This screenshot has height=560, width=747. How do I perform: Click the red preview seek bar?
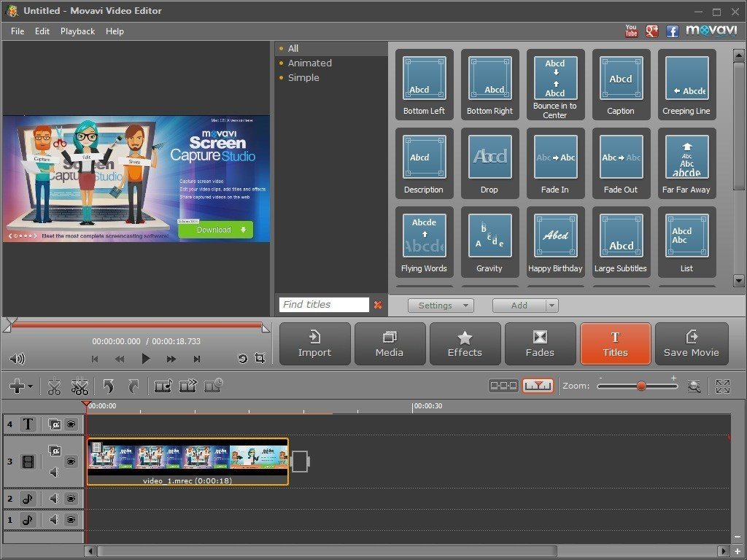136,325
